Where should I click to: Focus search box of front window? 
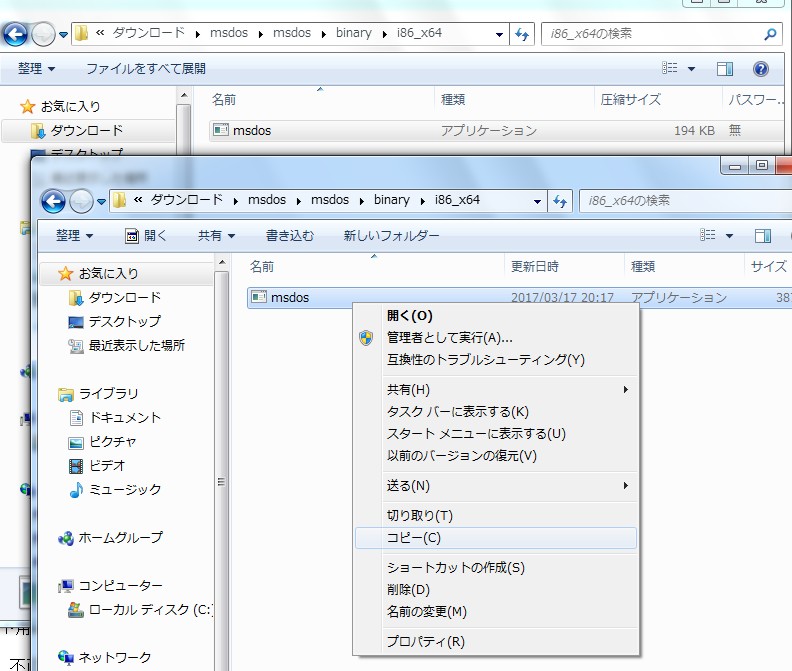click(x=686, y=201)
